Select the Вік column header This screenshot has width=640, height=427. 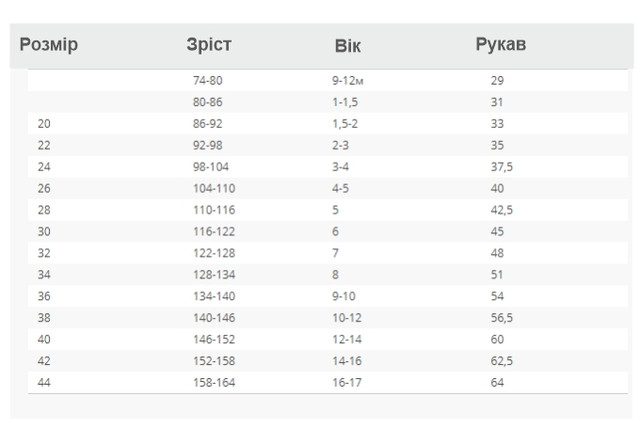[x=348, y=46]
